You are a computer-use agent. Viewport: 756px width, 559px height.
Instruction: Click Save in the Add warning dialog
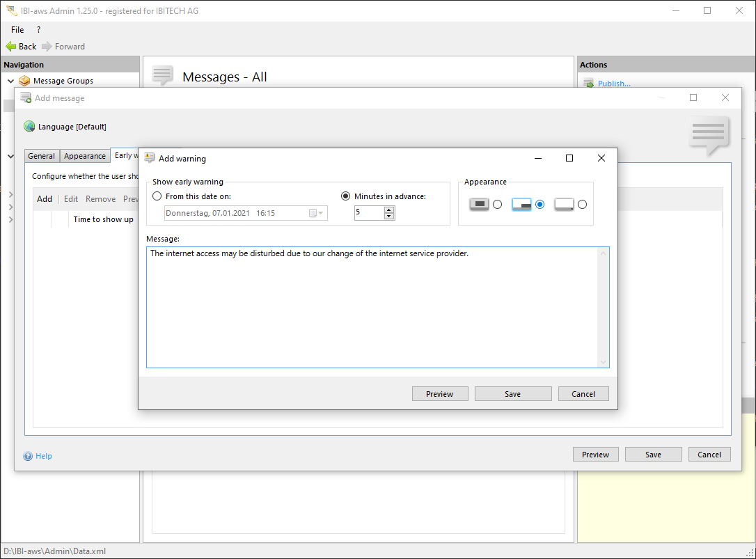click(512, 394)
